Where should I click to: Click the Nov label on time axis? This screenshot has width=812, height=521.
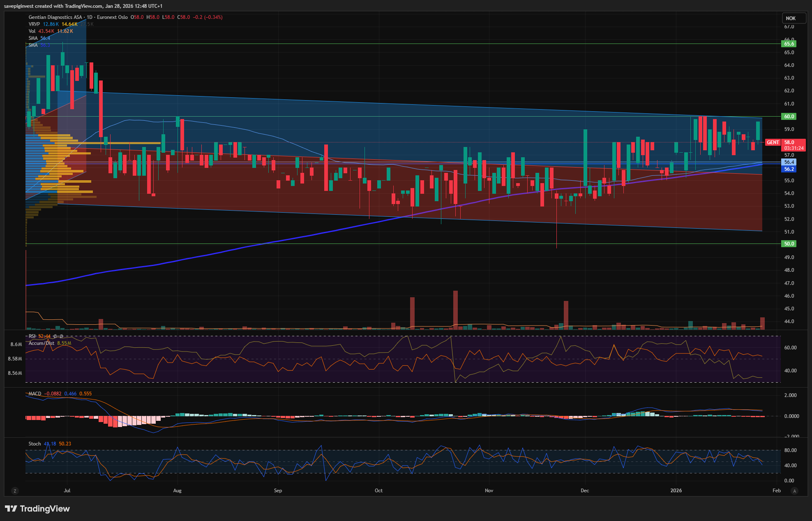pyautogui.click(x=489, y=491)
